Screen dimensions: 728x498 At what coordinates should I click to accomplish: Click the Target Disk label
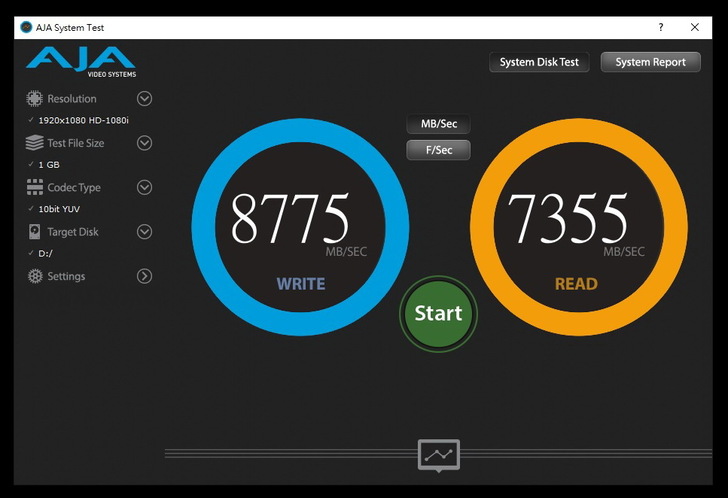73,232
